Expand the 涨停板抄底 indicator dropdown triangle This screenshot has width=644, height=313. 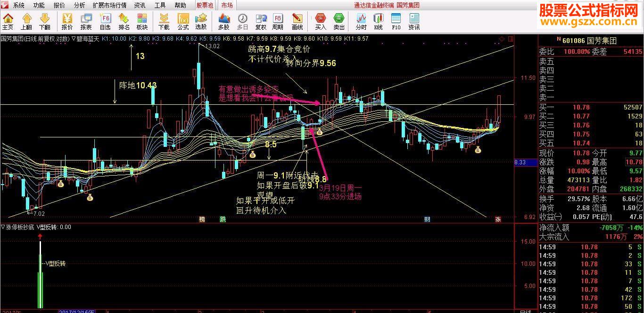click(3, 227)
